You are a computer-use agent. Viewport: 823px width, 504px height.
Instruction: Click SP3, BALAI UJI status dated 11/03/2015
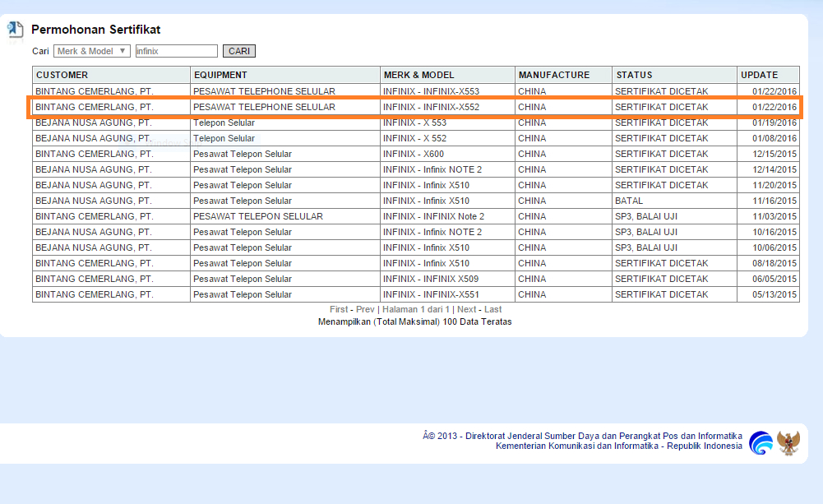tap(674, 216)
